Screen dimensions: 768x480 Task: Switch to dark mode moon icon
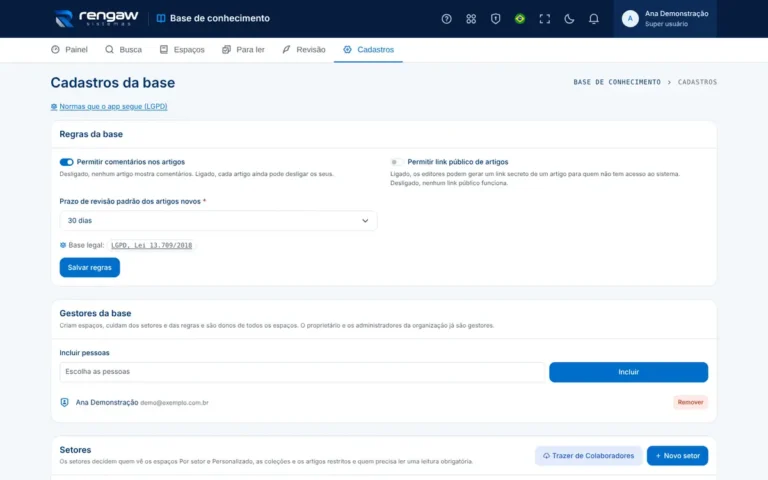tap(569, 19)
